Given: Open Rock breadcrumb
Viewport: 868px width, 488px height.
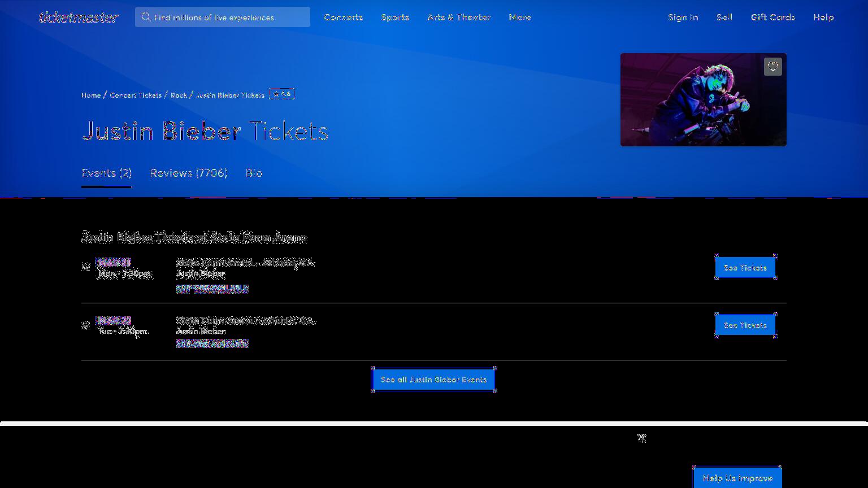Looking at the screenshot, I should tap(179, 95).
